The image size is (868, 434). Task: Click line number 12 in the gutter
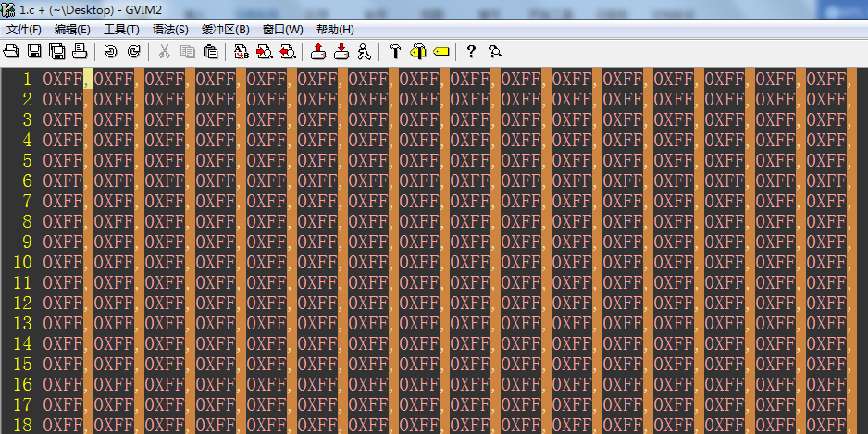point(22,303)
